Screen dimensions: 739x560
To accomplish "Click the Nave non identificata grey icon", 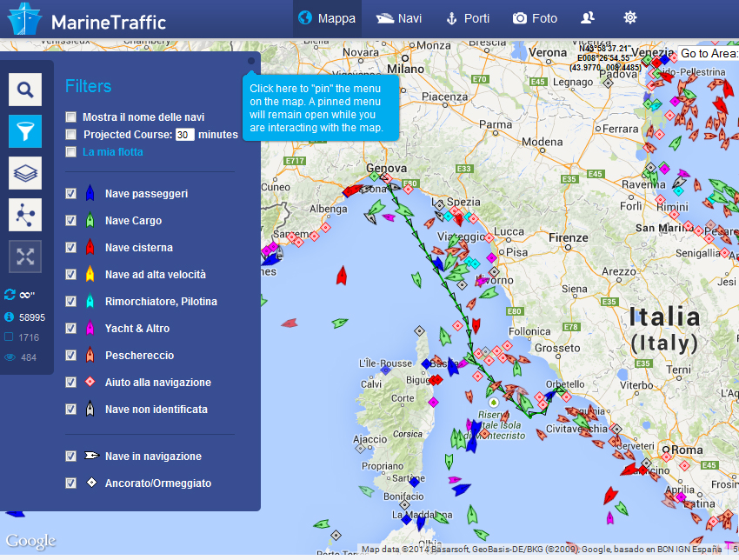I will coord(90,409).
